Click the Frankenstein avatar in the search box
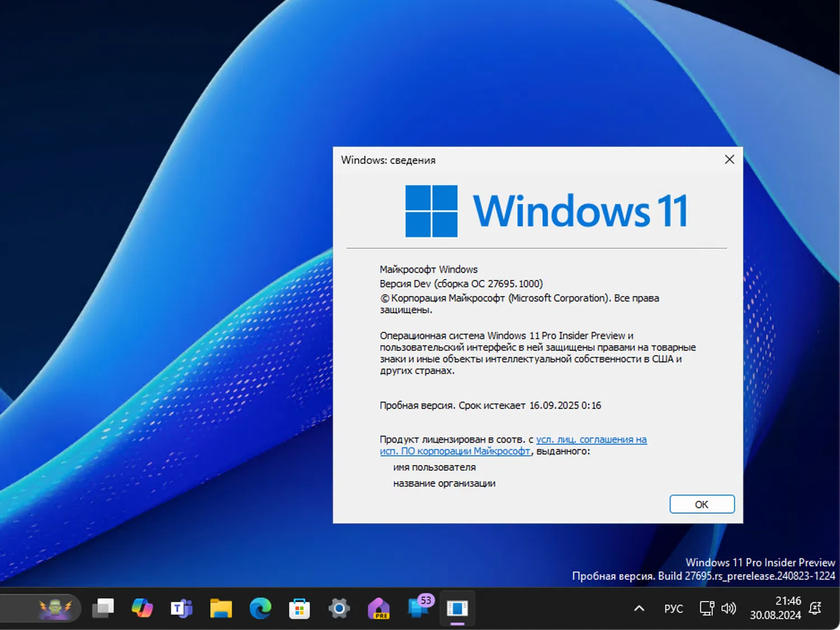Image resolution: width=840 pixels, height=630 pixels. click(x=54, y=608)
